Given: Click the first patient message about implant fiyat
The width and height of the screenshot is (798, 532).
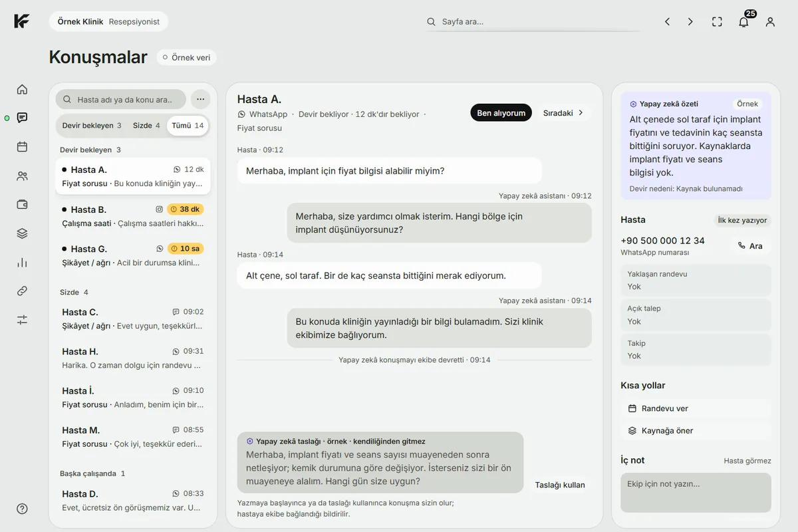Looking at the screenshot, I should (390, 171).
